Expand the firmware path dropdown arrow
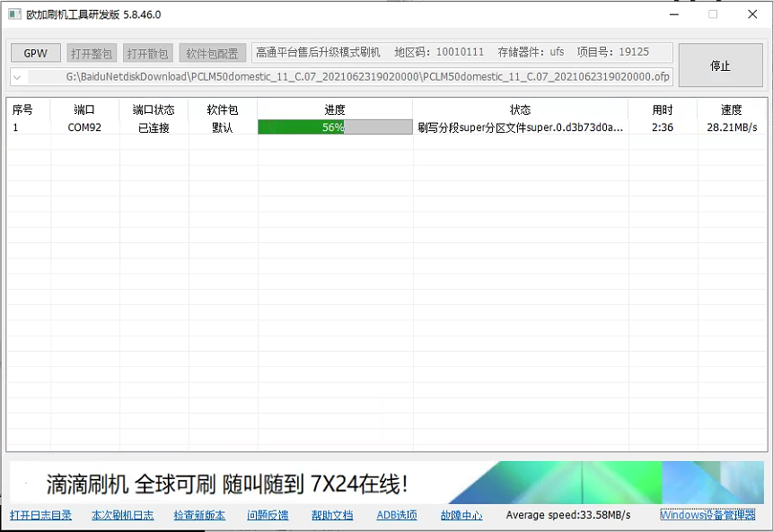The width and height of the screenshot is (773, 532). [18, 77]
